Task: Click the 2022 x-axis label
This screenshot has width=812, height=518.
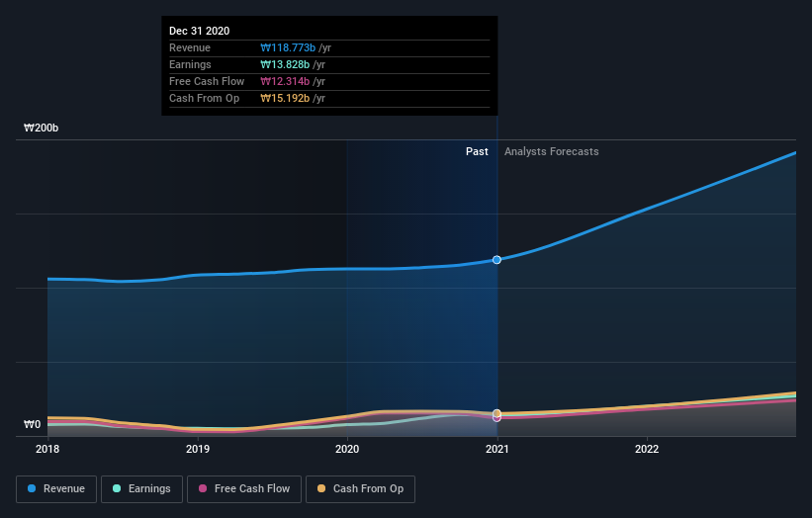Action: tap(647, 449)
